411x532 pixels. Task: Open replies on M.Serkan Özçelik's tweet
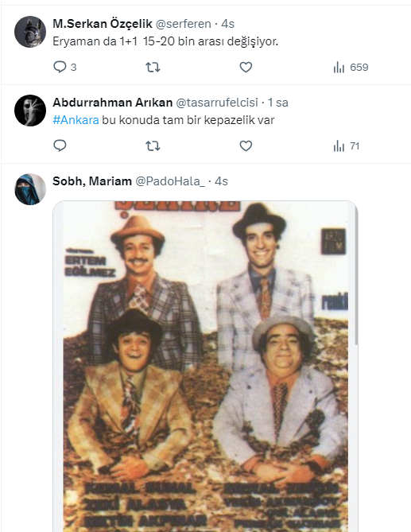(x=64, y=67)
